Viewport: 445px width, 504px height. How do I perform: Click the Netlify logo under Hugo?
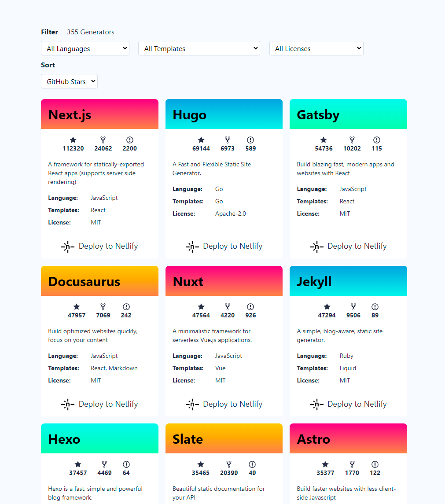[x=192, y=246]
